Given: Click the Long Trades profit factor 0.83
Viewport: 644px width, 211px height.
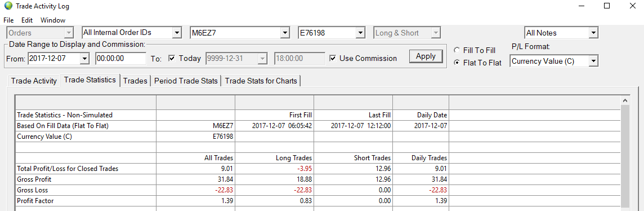Looking at the screenshot, I should coord(306,201).
